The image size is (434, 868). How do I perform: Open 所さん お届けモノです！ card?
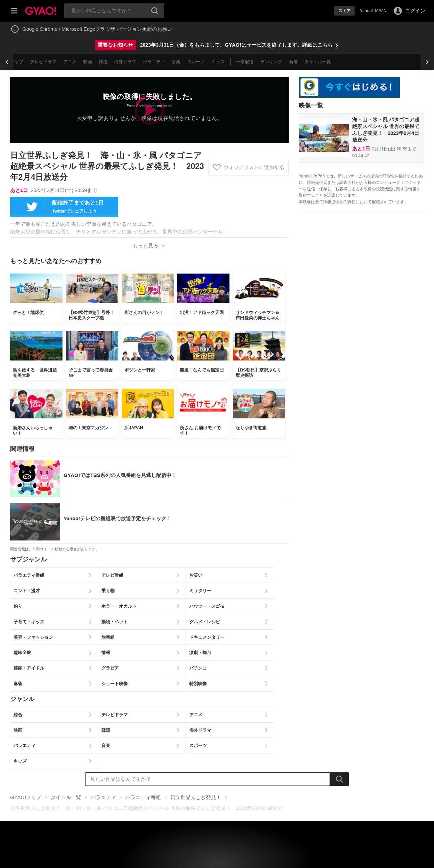pyautogui.click(x=203, y=411)
